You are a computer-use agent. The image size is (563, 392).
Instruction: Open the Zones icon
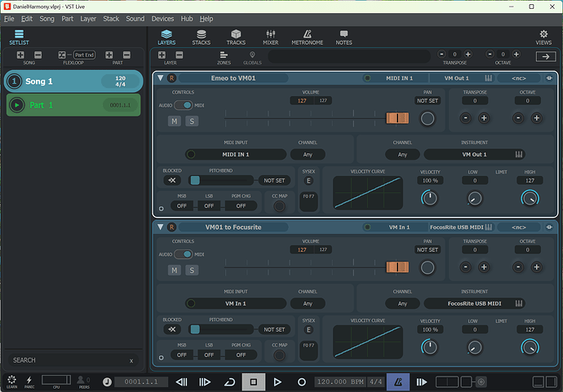tap(224, 57)
